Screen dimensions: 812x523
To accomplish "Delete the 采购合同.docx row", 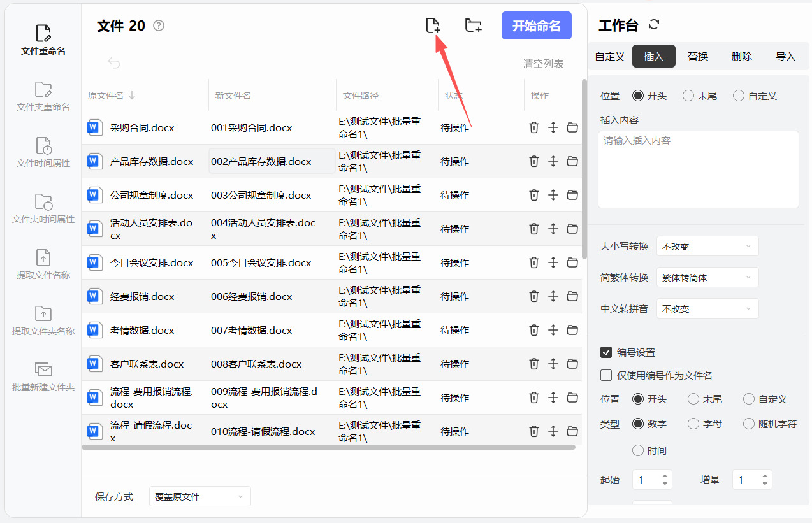I will click(534, 127).
